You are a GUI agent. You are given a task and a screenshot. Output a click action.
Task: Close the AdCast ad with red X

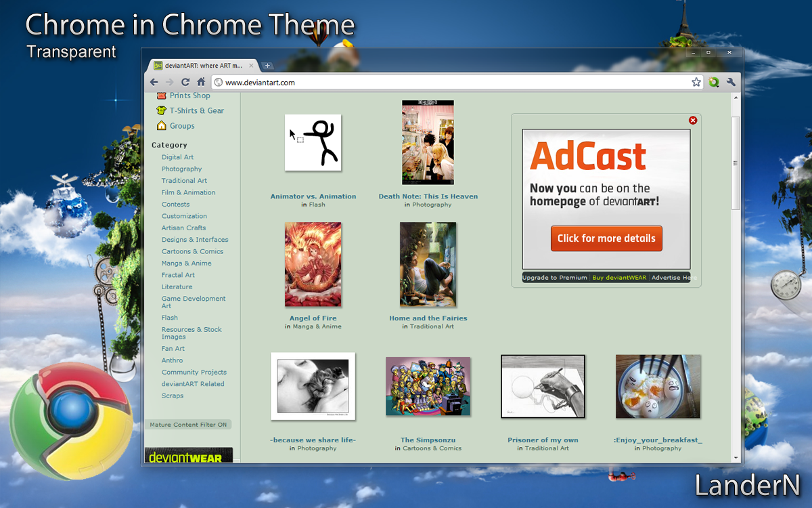[x=693, y=120]
